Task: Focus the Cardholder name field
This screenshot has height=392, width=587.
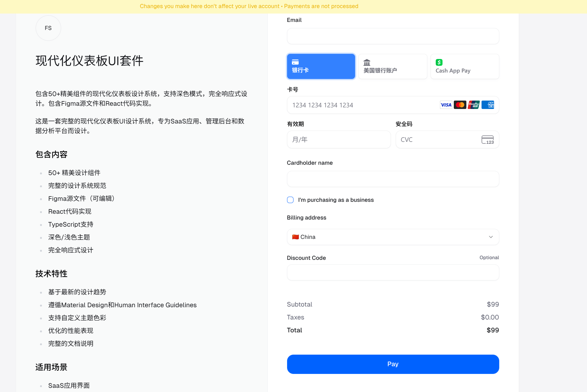Action: click(x=393, y=179)
